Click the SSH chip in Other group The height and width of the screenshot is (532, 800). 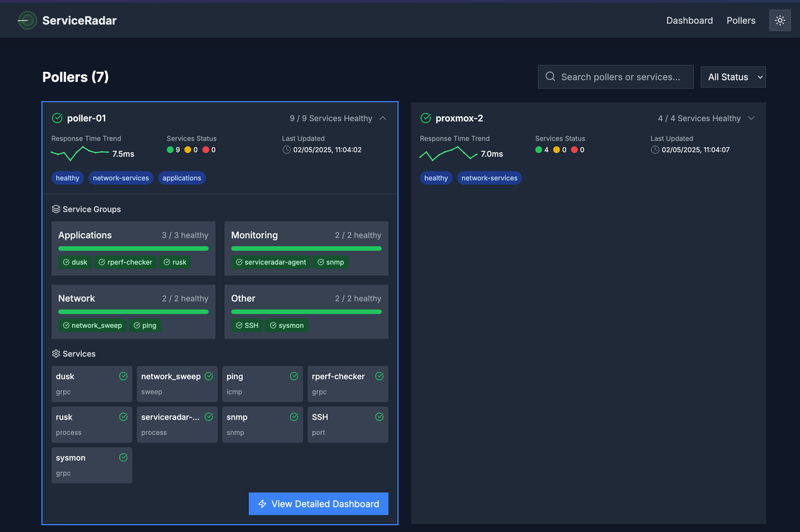tap(247, 325)
